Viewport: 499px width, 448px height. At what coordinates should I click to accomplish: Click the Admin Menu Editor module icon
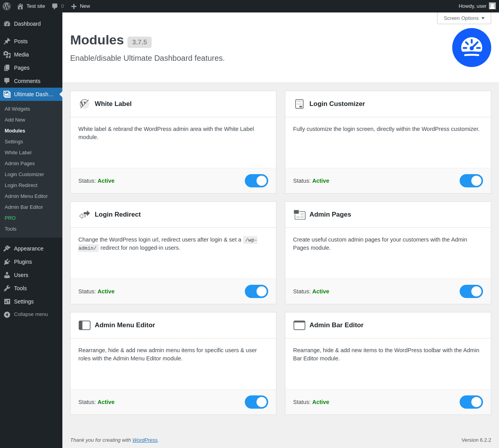(85, 325)
